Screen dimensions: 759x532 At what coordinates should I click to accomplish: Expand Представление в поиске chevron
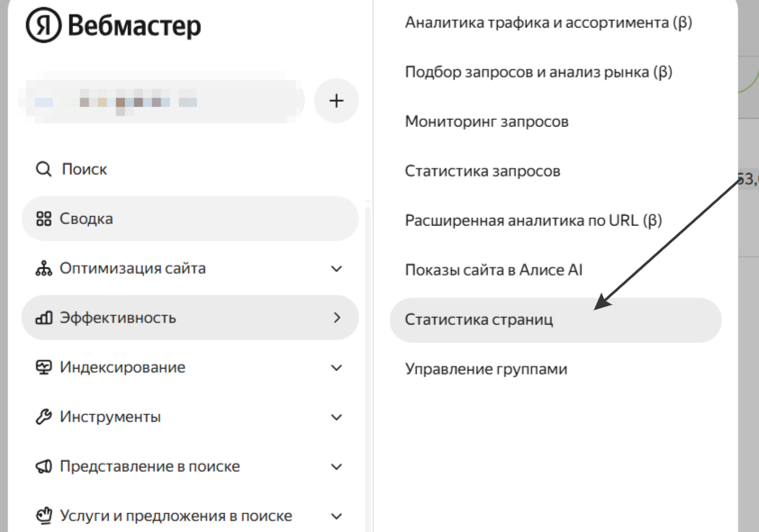tap(337, 466)
